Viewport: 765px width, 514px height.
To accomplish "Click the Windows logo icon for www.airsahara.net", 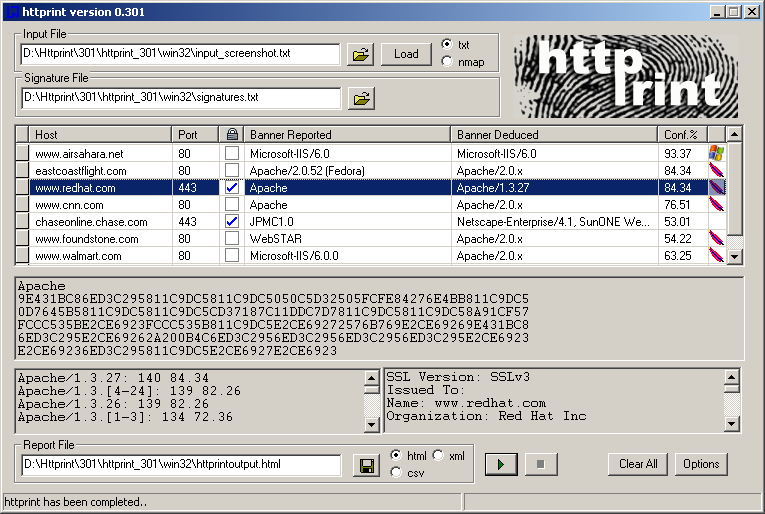I will 716,153.
